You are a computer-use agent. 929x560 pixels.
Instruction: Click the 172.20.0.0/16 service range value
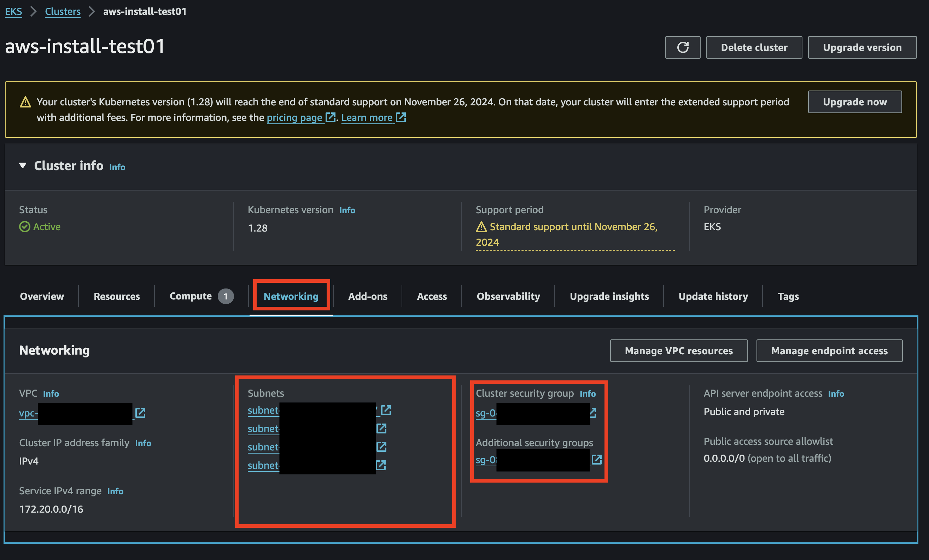pyautogui.click(x=51, y=509)
